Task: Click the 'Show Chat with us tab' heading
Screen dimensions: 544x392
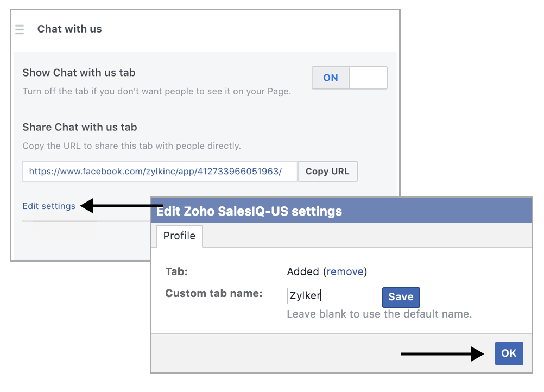Action: [79, 73]
